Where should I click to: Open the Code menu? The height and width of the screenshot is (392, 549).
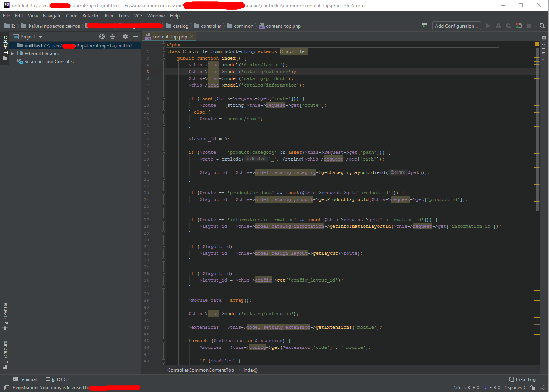coord(72,16)
